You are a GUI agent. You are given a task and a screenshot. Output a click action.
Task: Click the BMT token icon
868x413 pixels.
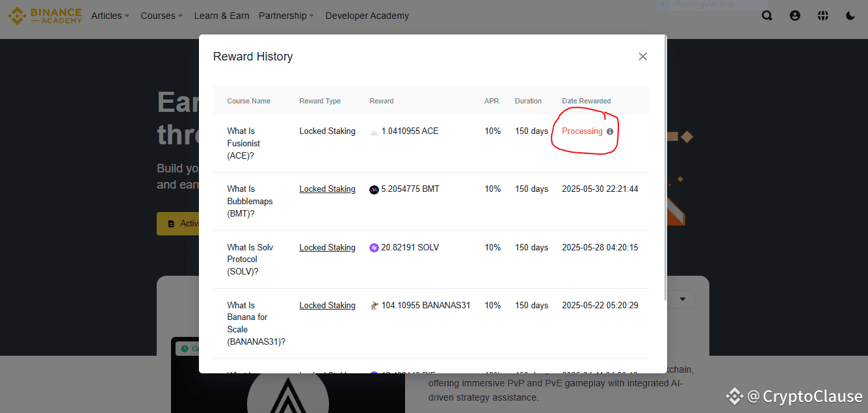pos(374,189)
